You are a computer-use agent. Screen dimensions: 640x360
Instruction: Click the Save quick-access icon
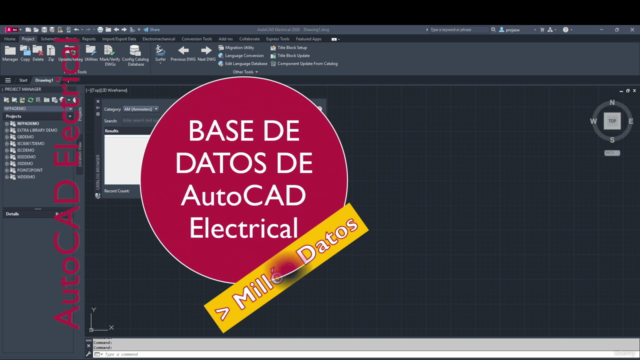point(44,30)
